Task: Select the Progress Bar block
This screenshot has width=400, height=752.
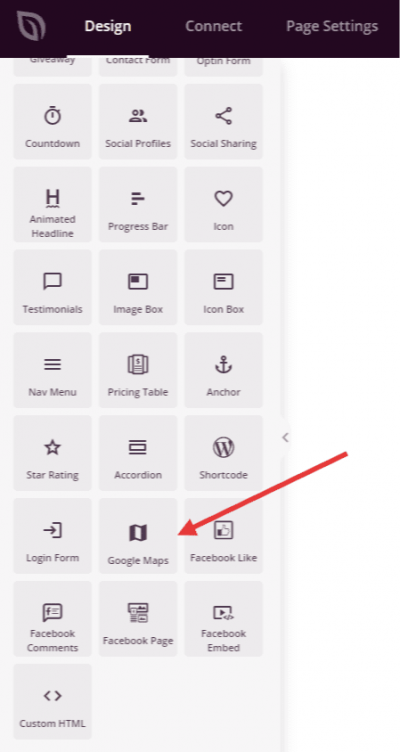Action: coord(138,205)
